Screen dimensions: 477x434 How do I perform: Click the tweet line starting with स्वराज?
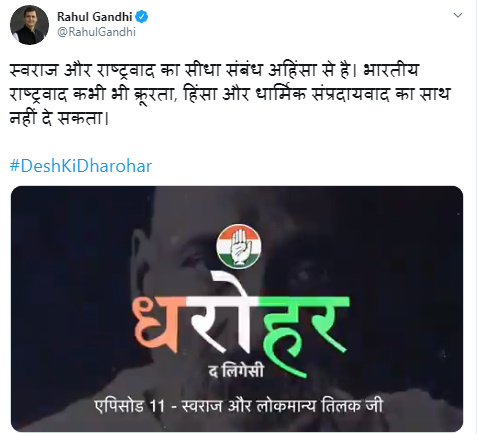pos(214,70)
